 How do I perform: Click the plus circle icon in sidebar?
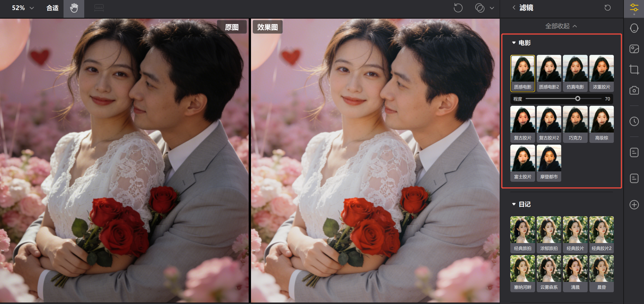(x=634, y=205)
